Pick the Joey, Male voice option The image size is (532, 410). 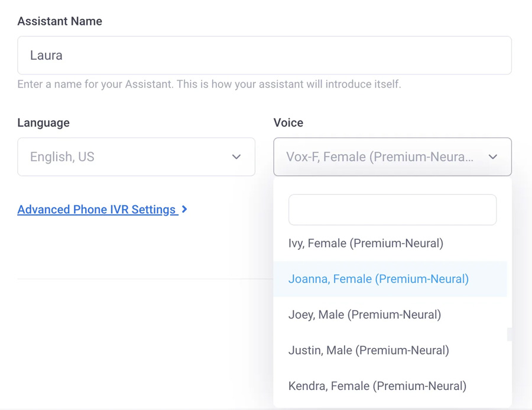pyautogui.click(x=364, y=315)
